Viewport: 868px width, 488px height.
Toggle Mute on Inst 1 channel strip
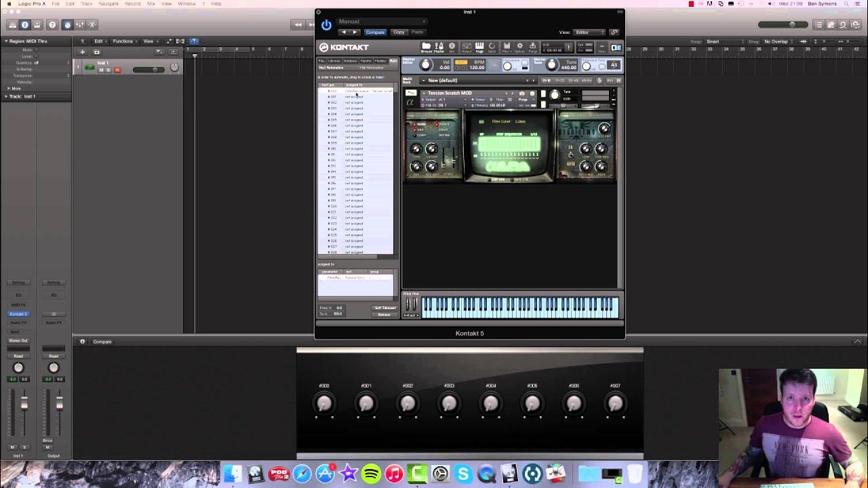[x=12, y=447]
